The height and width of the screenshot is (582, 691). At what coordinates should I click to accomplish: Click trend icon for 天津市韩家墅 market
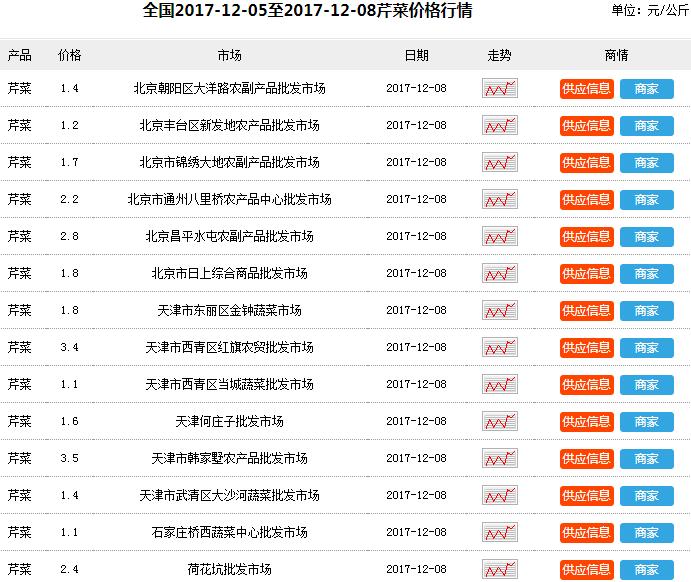[x=499, y=458]
